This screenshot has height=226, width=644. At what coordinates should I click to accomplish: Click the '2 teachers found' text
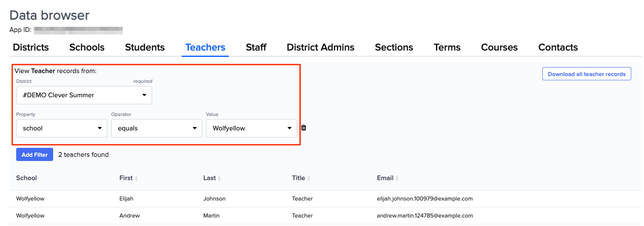point(83,155)
